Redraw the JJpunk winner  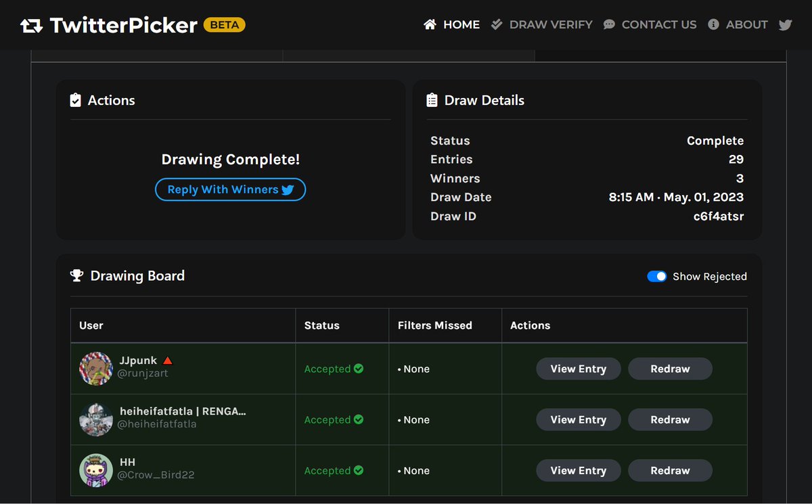[x=670, y=369]
